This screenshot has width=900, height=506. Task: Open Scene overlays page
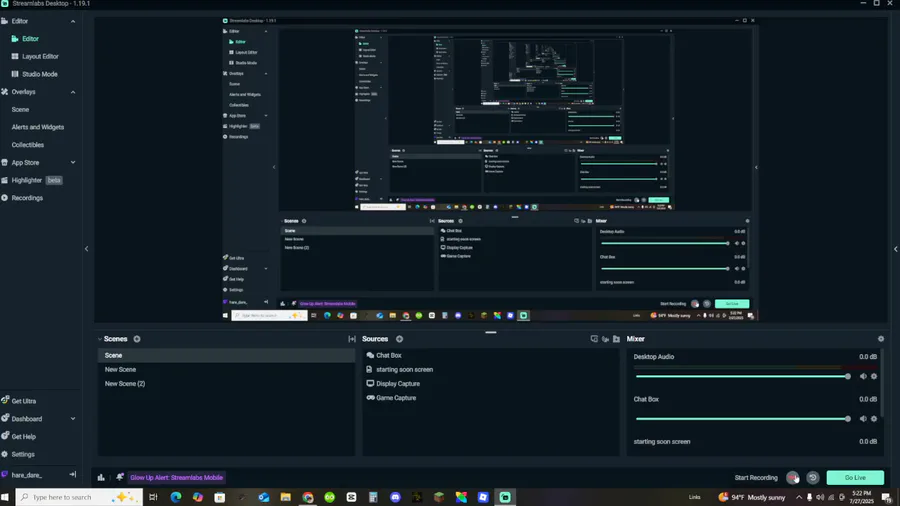[20, 110]
